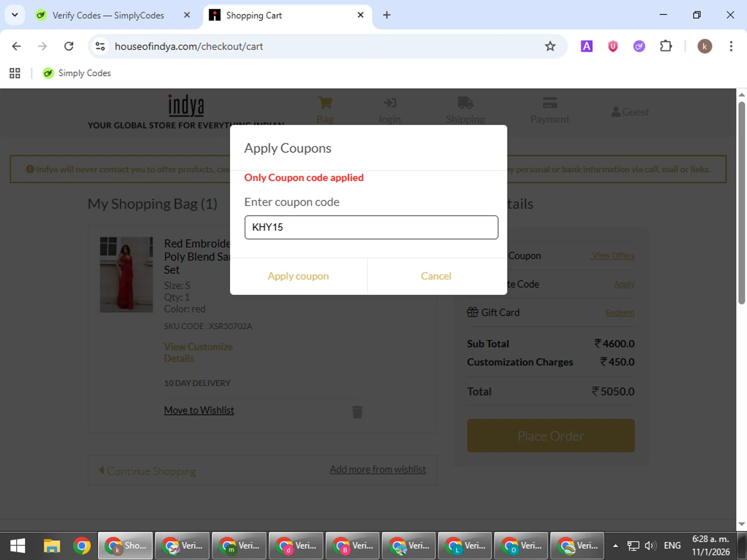Click Add more from wishlist

377,469
